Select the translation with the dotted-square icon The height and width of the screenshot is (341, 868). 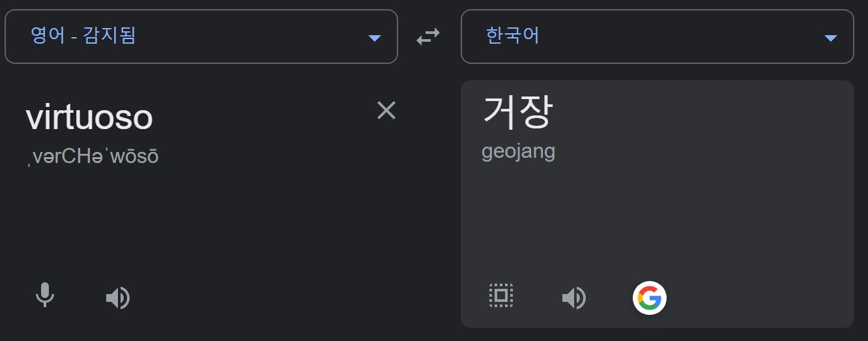(501, 295)
